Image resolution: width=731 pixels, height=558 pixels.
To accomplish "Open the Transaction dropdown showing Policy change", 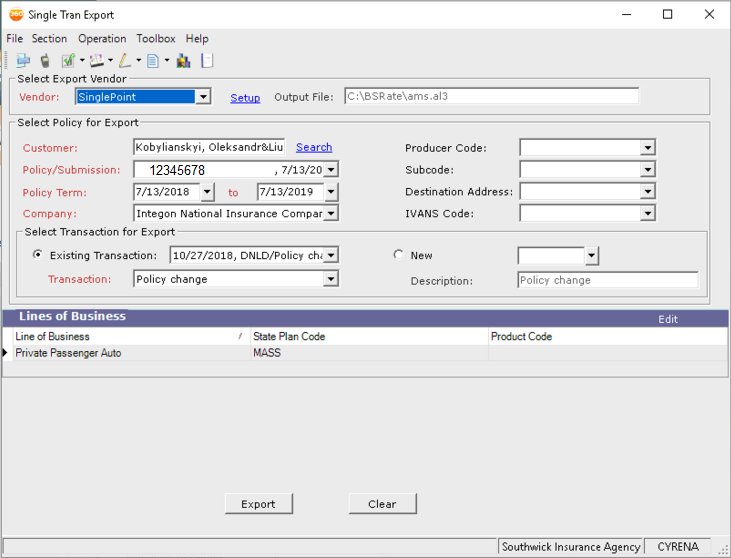I will (x=331, y=280).
